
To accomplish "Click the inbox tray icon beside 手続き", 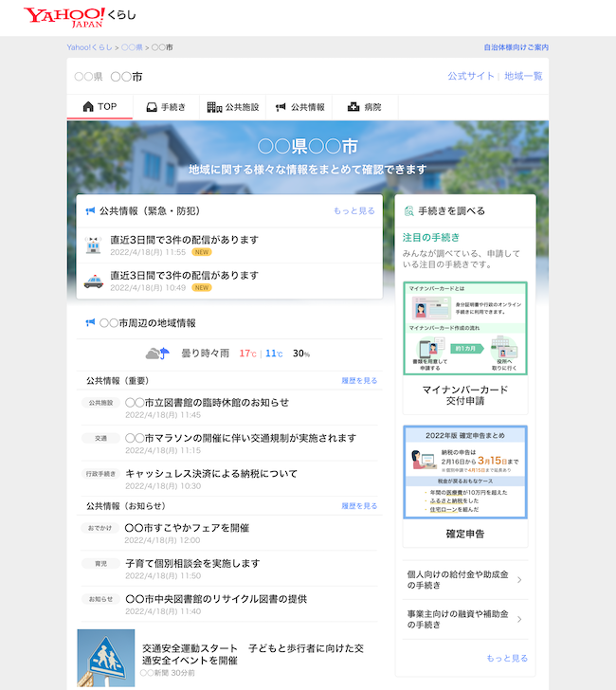I will tap(152, 107).
